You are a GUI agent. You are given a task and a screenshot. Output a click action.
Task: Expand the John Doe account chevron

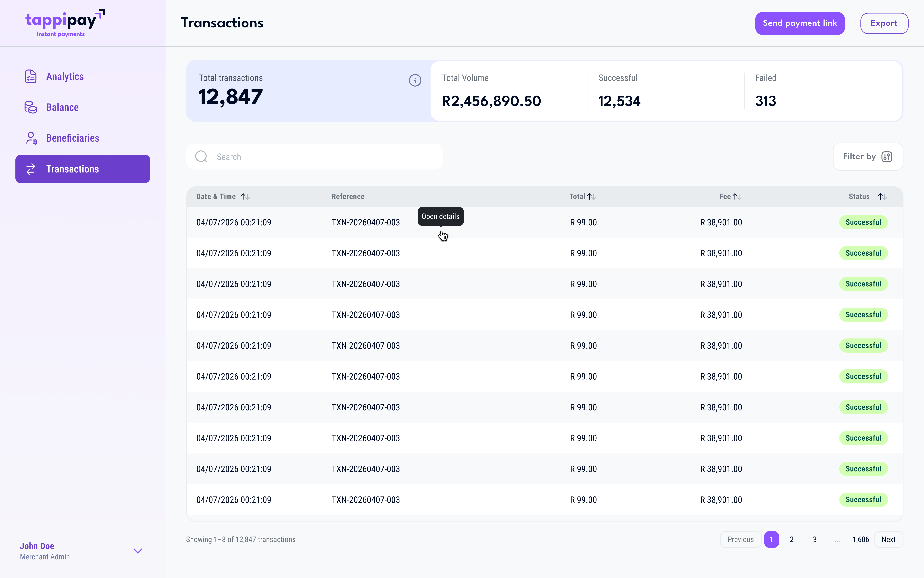138,551
